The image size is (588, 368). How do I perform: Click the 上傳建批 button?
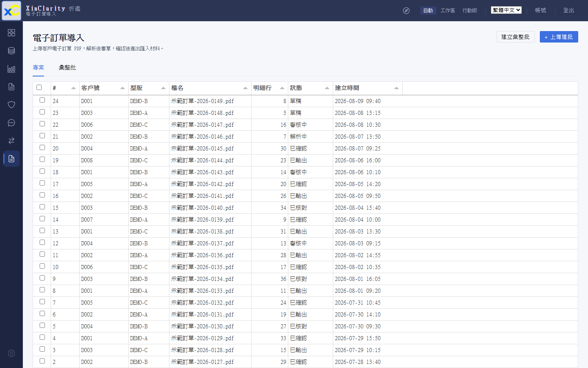[x=559, y=37]
